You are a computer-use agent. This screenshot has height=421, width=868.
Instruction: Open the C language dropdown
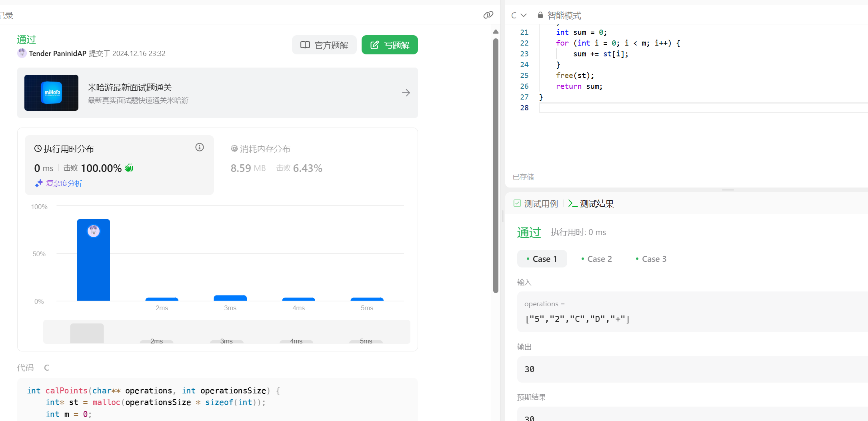518,15
